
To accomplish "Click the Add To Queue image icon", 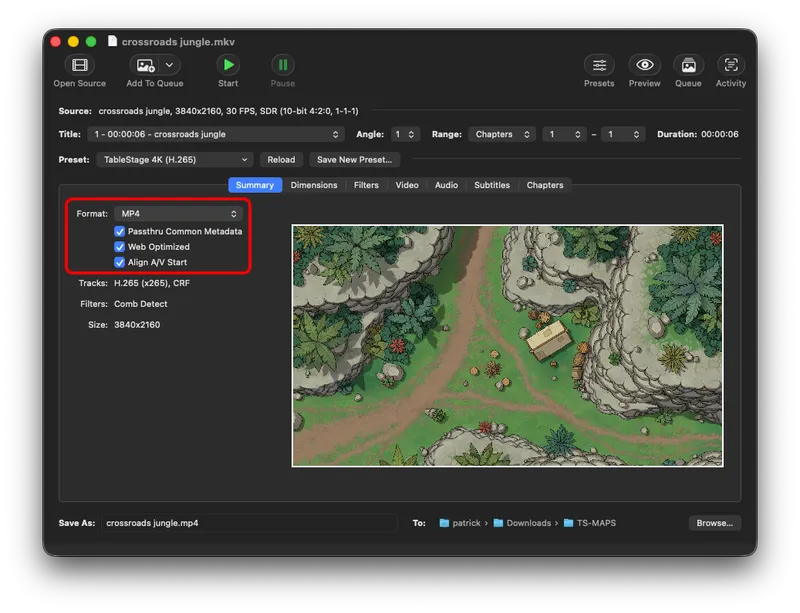I will tap(145, 65).
